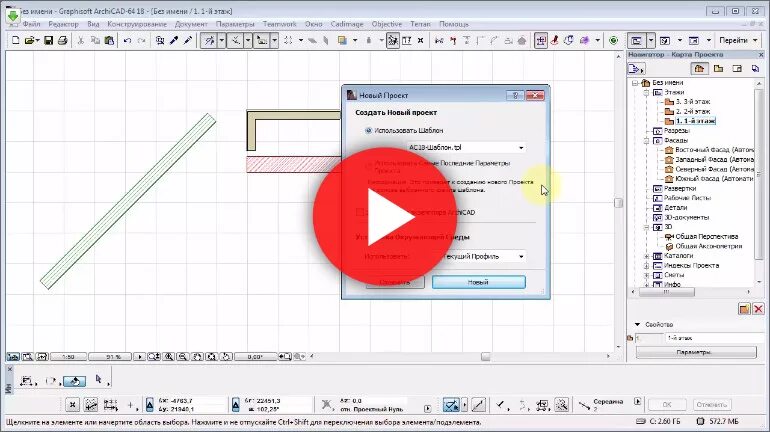Expand the Индексы Проекта tree node
The height and width of the screenshot is (432, 770).
tap(647, 266)
